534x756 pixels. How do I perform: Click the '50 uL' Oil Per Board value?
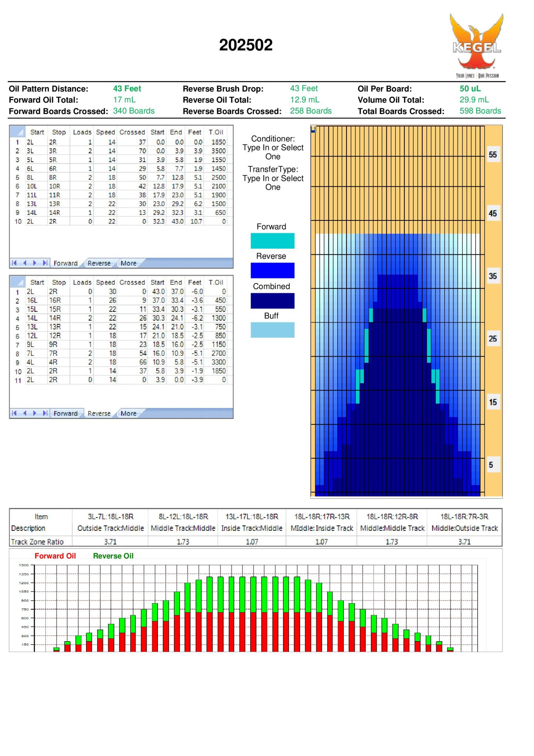point(470,89)
